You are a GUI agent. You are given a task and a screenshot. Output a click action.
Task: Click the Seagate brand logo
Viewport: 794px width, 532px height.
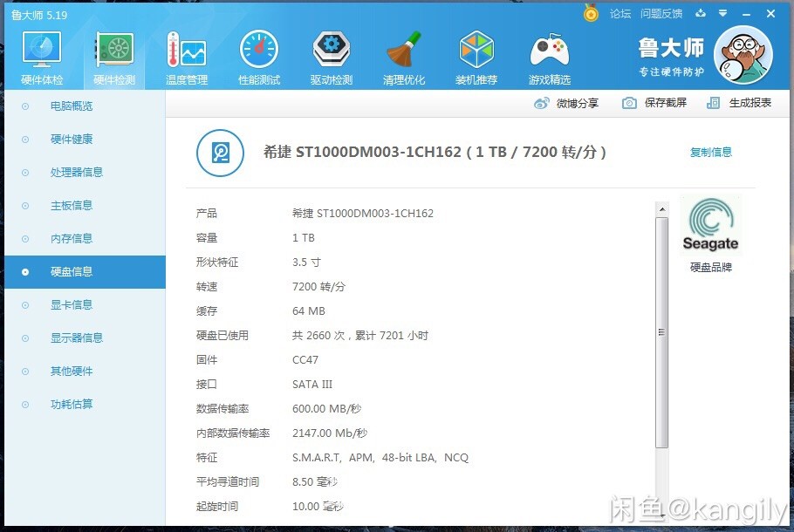(710, 225)
